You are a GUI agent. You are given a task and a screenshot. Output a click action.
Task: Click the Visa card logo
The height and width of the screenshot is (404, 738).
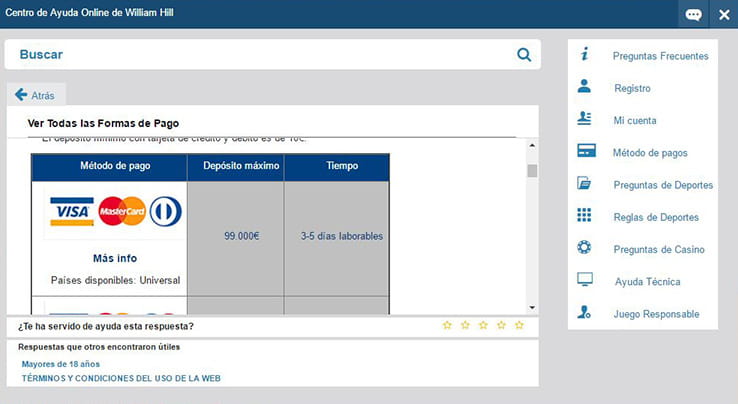coord(72,211)
